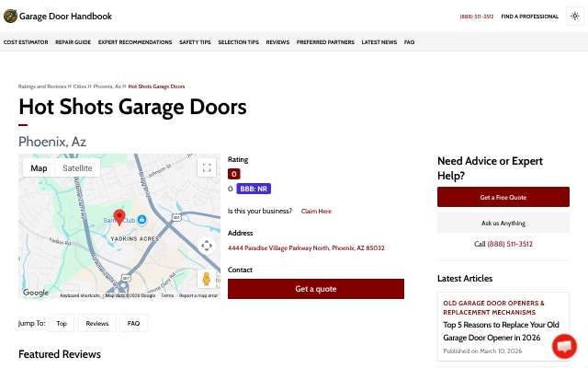Image resolution: width=588 pixels, height=368 pixels.
Task: Click the Sam's Club store marker
Action: [141, 219]
